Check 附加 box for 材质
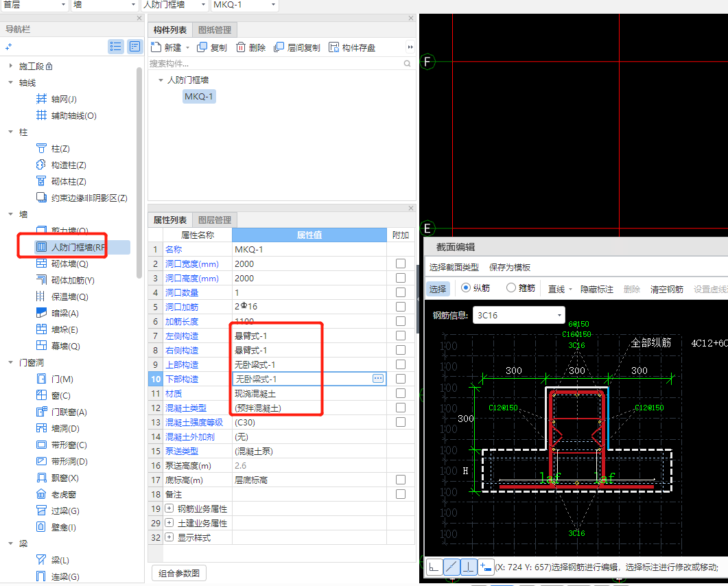Screen dimensions: 728x586 click(x=401, y=393)
